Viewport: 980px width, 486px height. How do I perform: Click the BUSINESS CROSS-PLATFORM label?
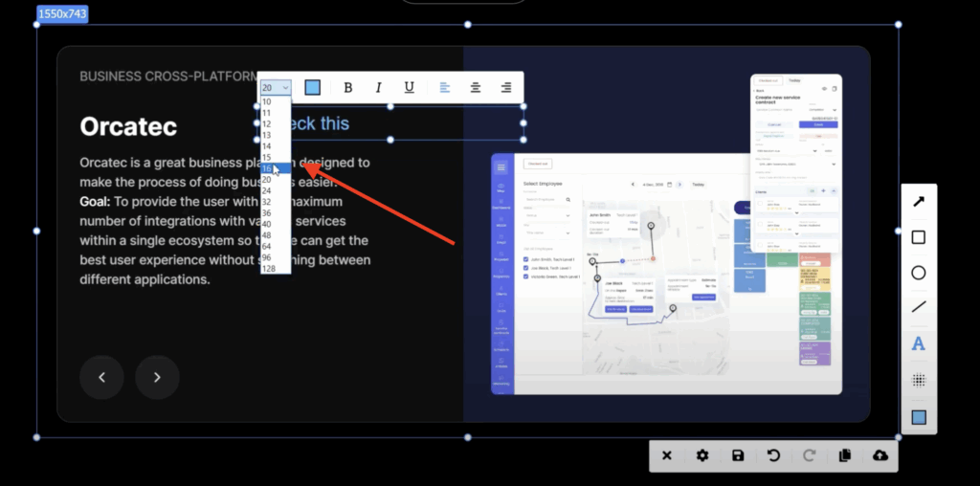[x=168, y=77]
